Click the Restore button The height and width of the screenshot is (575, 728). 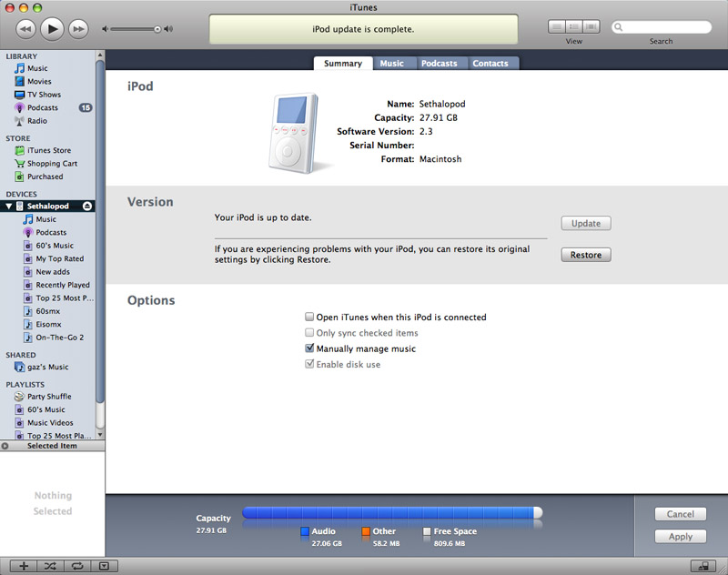pyautogui.click(x=586, y=255)
